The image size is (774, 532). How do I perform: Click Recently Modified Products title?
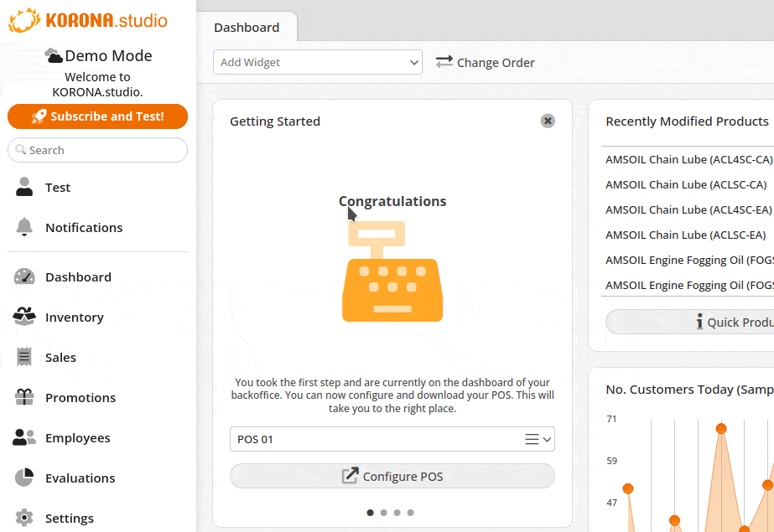(687, 121)
